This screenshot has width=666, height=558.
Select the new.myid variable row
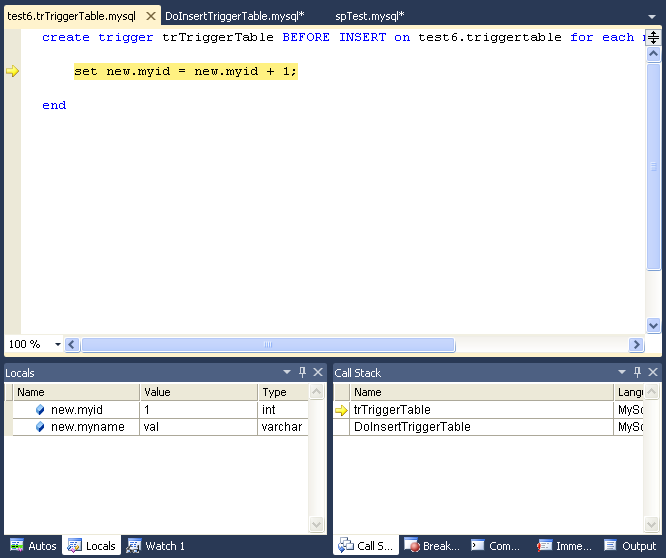point(76,410)
